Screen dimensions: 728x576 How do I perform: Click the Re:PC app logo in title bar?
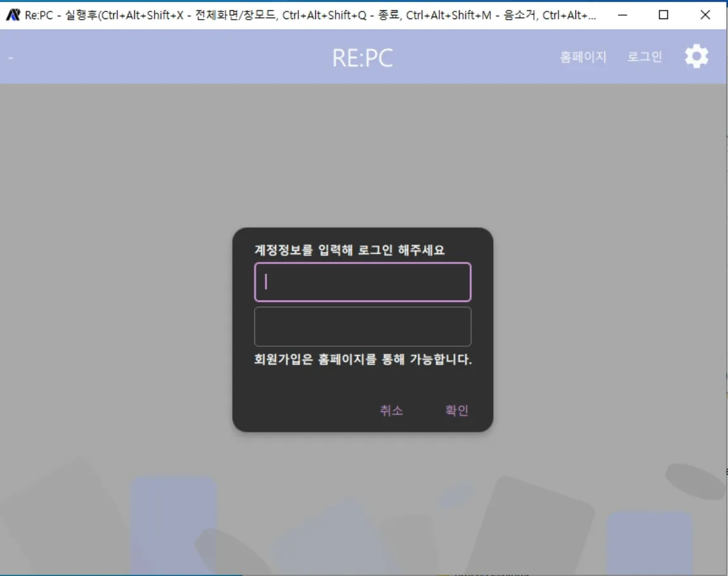tap(13, 15)
